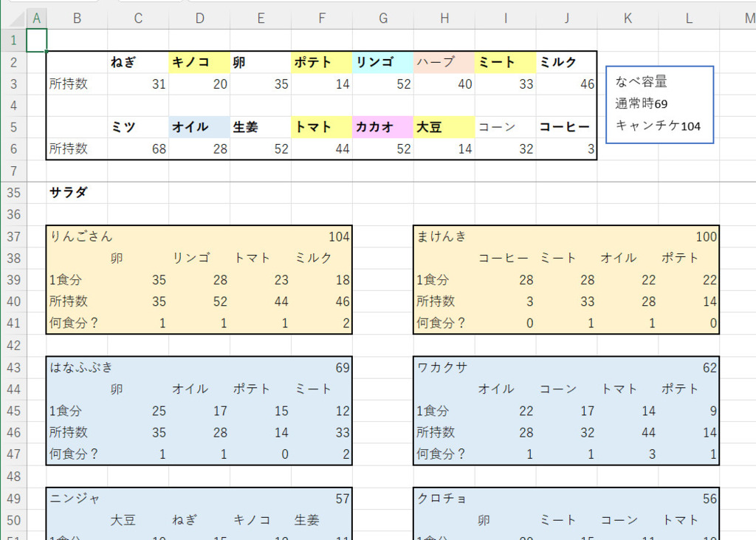
Task: Select the なべ容量 text box
Action: click(x=659, y=104)
